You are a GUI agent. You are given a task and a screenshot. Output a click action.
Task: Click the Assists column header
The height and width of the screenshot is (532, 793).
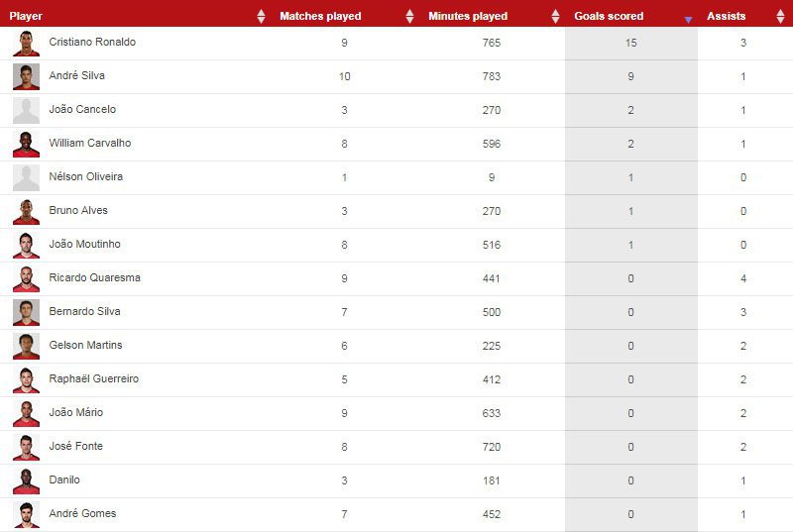727,16
